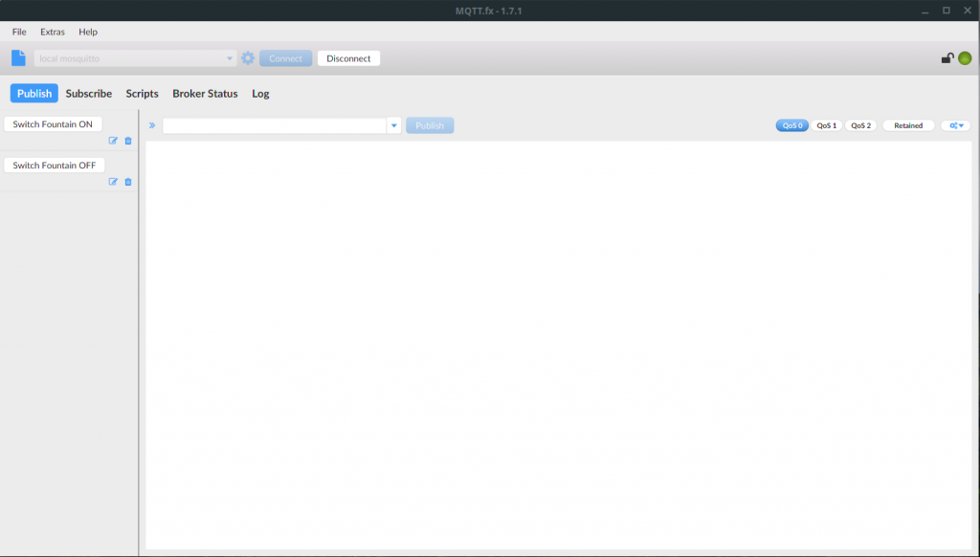Delete the Switch Fountain OFF entry
The width and height of the screenshot is (980, 557).
point(128,182)
